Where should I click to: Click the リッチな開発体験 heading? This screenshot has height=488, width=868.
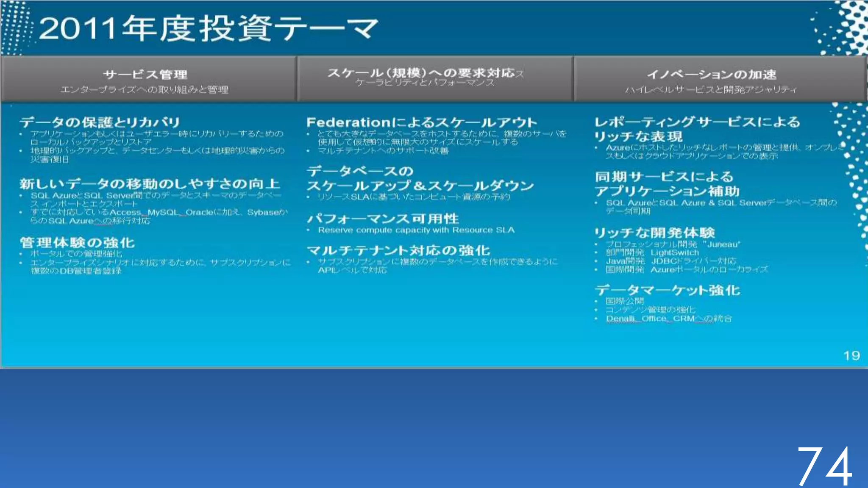(654, 233)
